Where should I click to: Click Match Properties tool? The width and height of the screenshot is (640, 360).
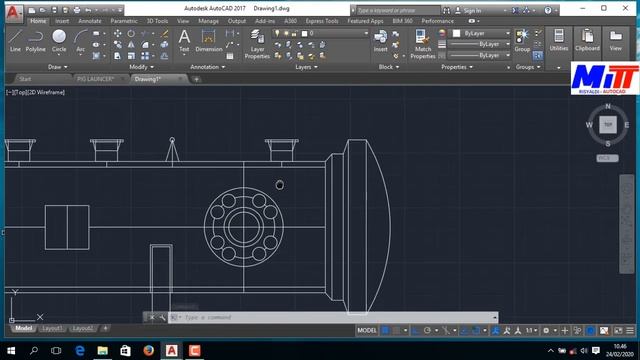point(422,44)
